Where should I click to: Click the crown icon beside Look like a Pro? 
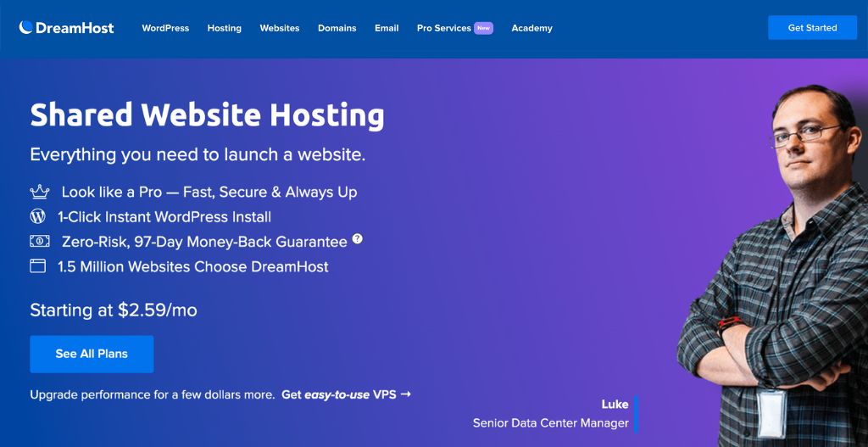pyautogui.click(x=39, y=193)
